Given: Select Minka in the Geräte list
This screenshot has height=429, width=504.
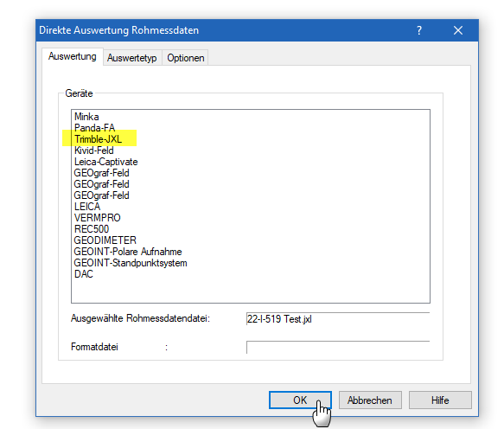Looking at the screenshot, I should point(86,117).
